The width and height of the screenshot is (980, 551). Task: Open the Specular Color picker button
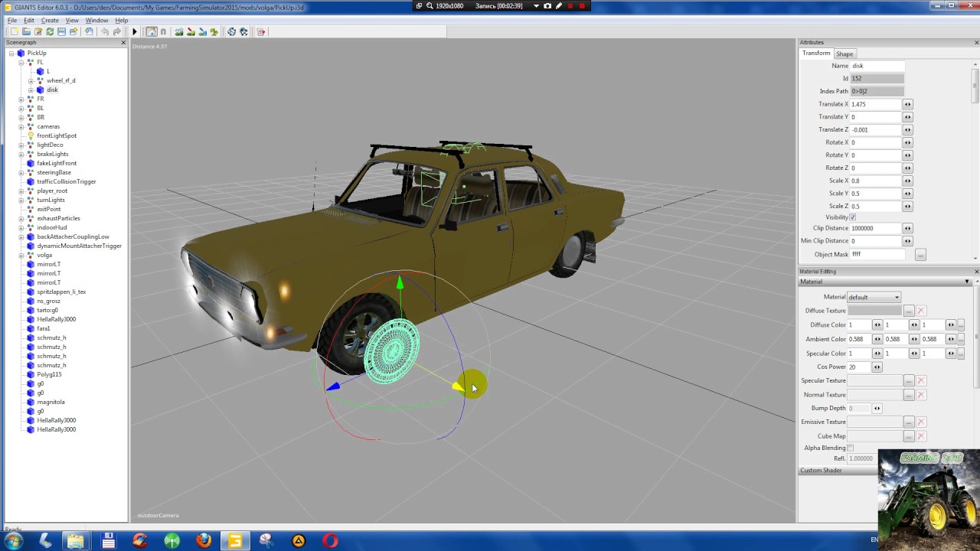(961, 354)
